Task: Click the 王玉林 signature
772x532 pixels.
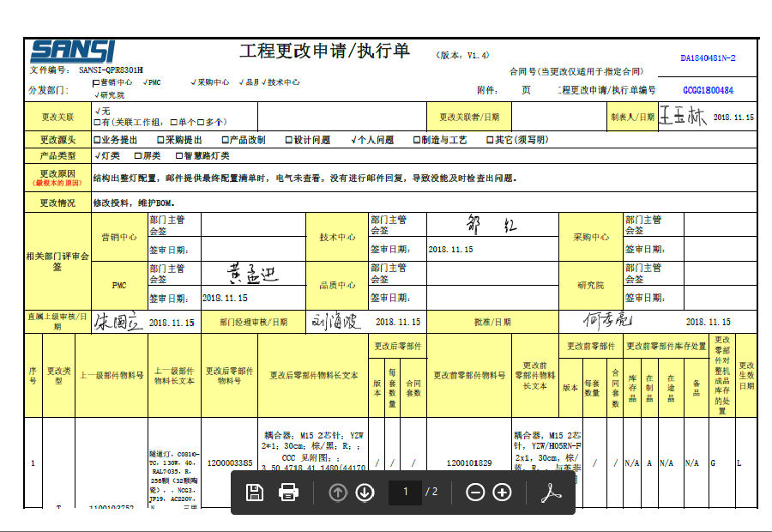Action: tap(683, 116)
